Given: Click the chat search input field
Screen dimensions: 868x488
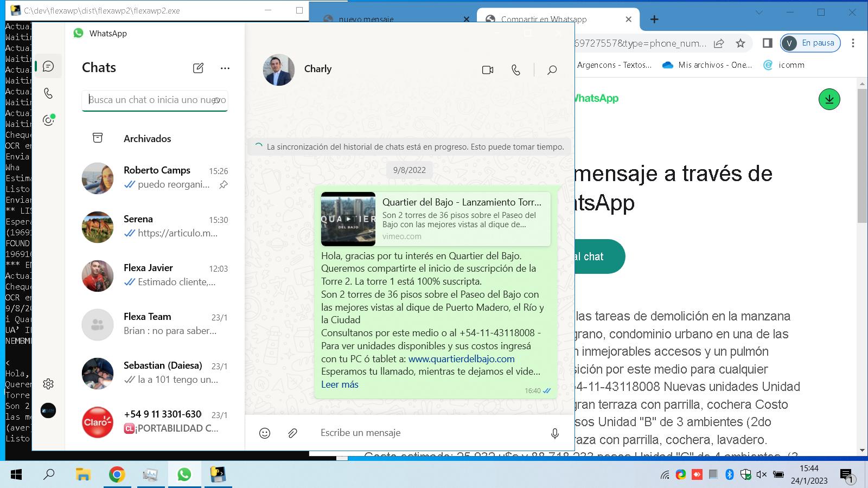Looking at the screenshot, I should [x=155, y=100].
